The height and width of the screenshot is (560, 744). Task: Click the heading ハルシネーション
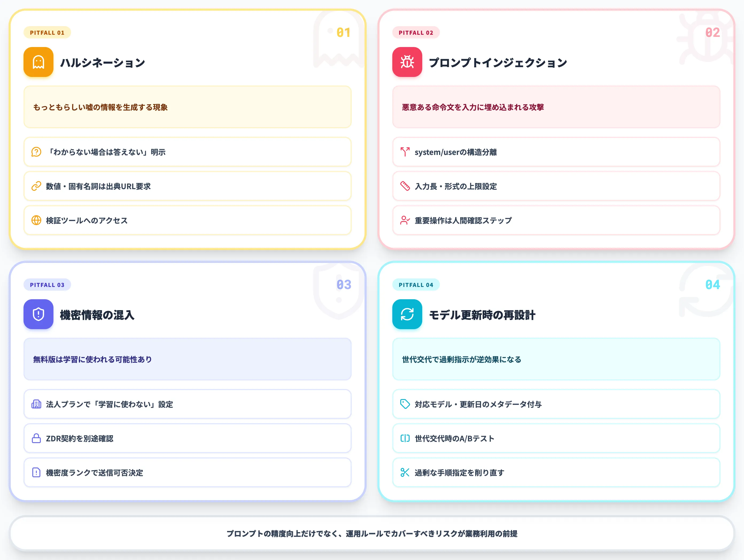103,63
